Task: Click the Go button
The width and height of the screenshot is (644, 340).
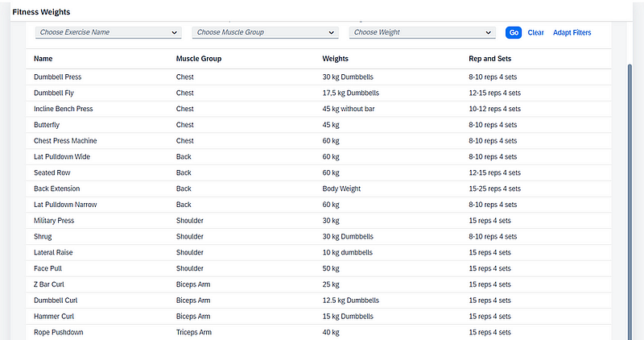Action: coord(514,32)
